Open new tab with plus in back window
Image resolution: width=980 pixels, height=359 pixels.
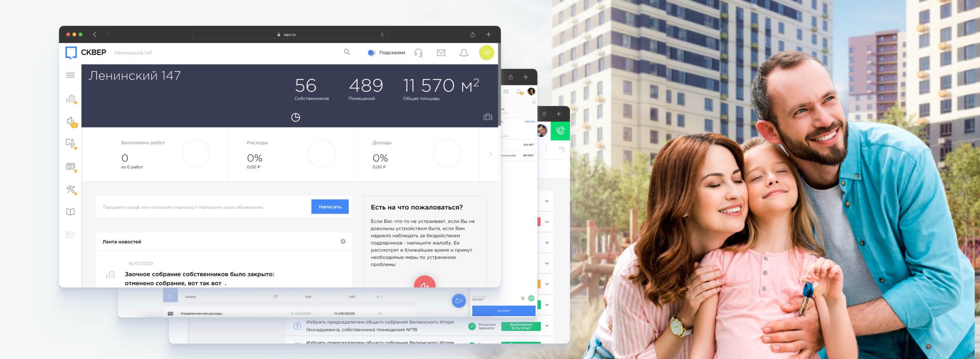click(558, 114)
